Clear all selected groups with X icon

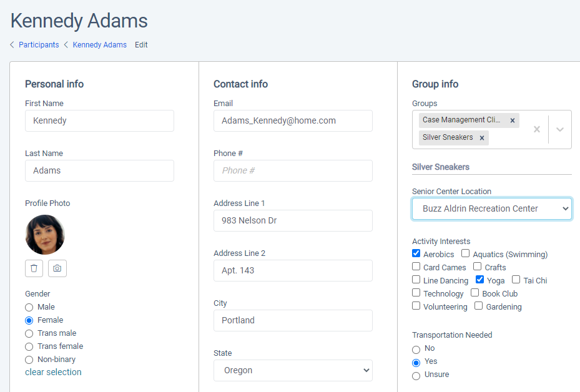(x=536, y=129)
